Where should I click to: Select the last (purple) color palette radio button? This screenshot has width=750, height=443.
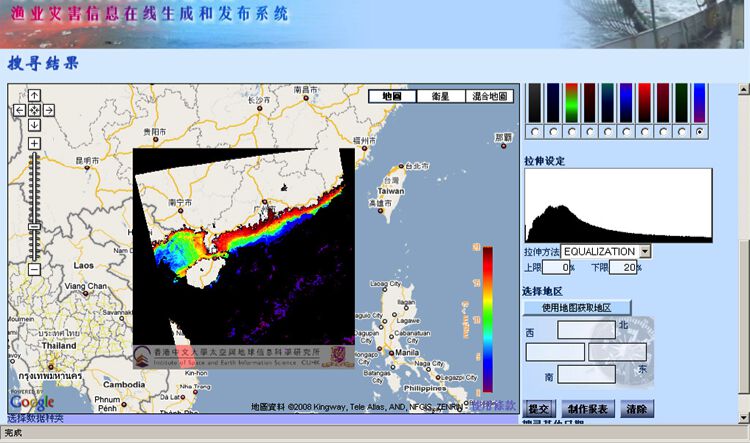[699, 131]
